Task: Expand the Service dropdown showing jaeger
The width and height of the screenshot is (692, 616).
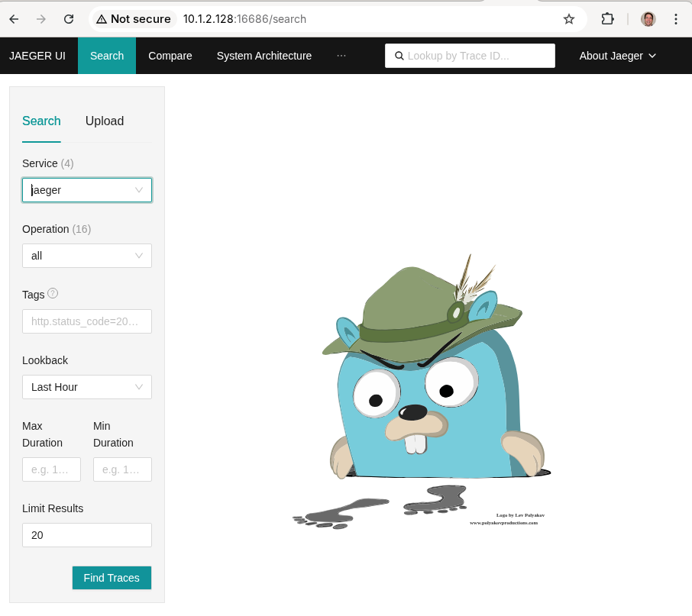Action: click(86, 190)
